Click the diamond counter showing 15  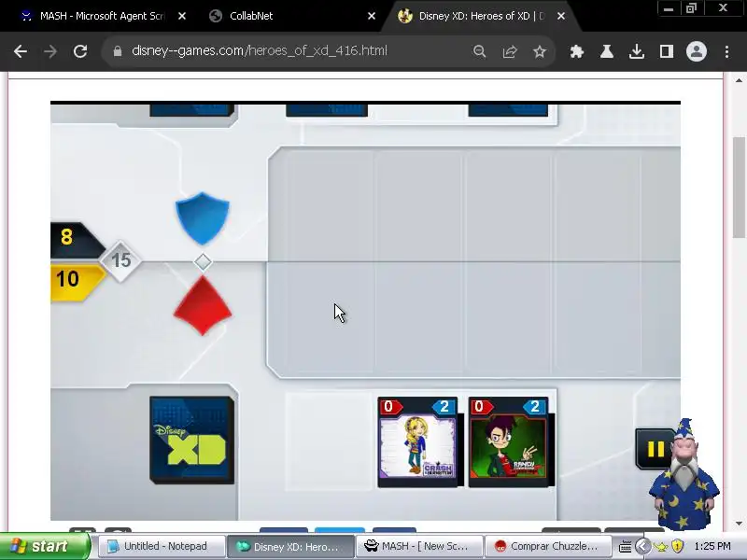[x=120, y=260]
